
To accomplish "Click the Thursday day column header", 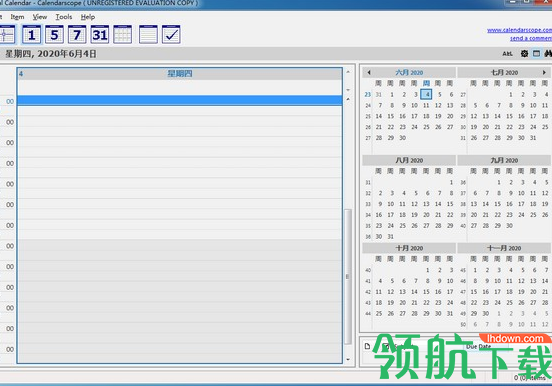I will (x=180, y=74).
